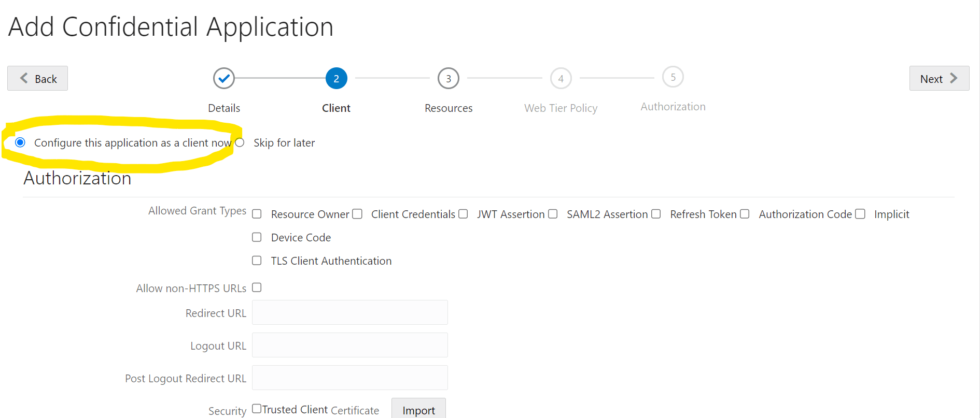Viewport: 980px width, 418px height.
Task: Select 'Configure this application as a client now'
Action: (20, 142)
